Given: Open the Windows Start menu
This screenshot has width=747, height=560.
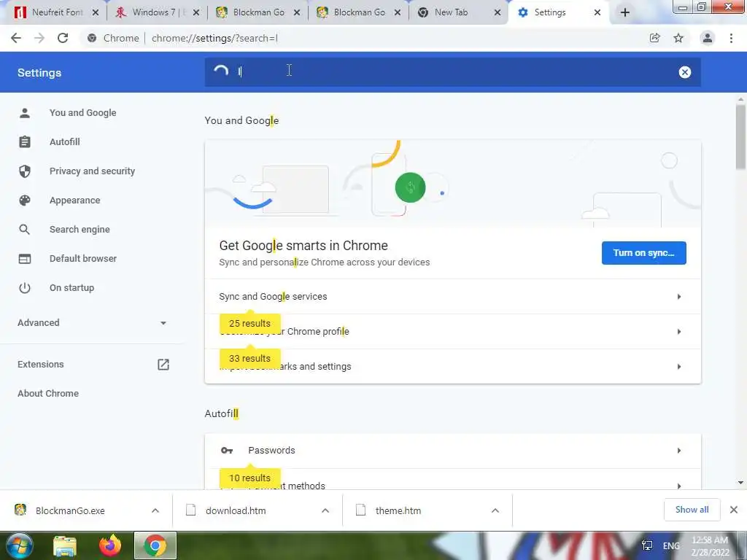Looking at the screenshot, I should [x=19, y=545].
